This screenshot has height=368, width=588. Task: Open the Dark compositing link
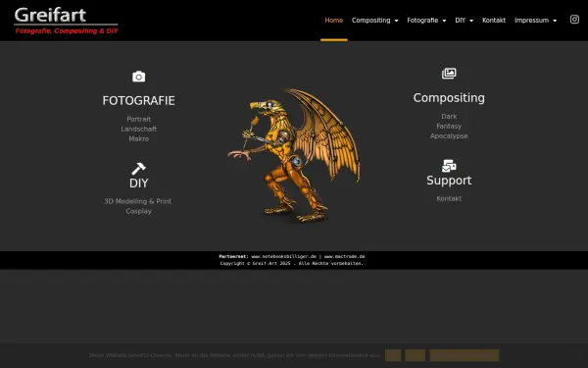[x=449, y=117]
